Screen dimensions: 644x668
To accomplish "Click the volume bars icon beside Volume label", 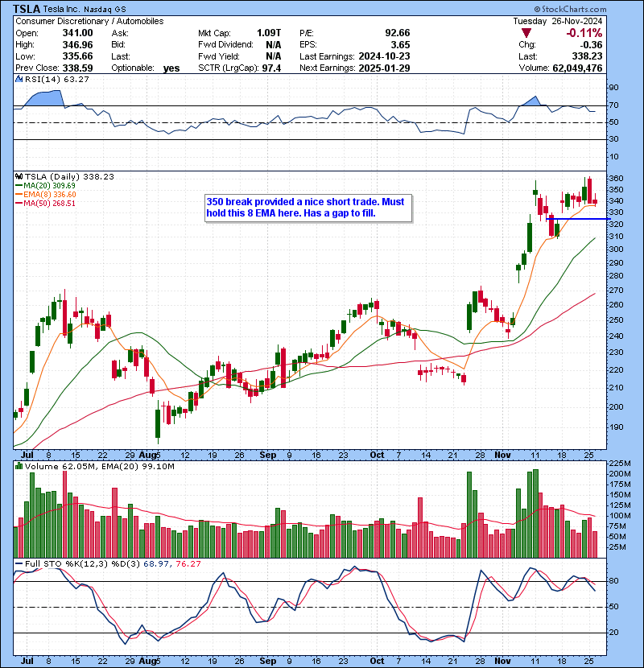I will coord(19,466).
